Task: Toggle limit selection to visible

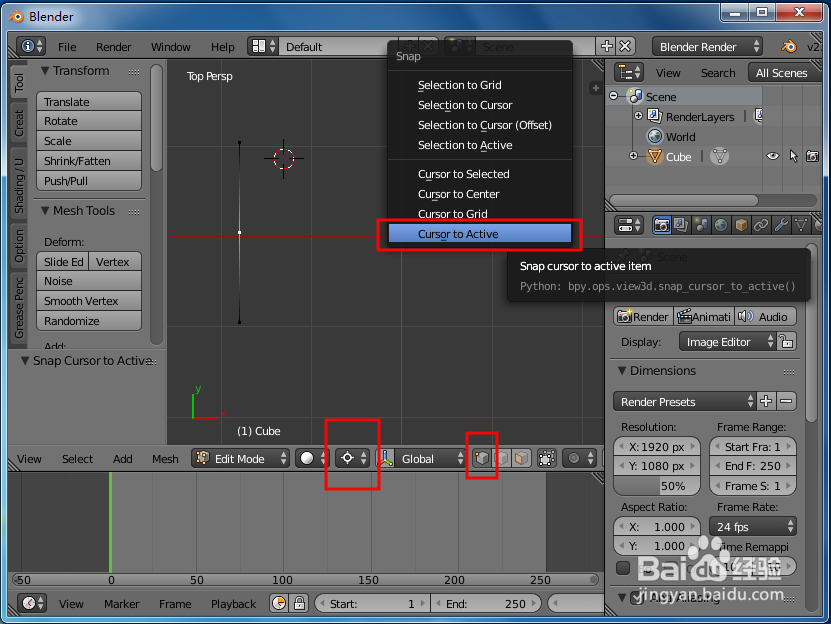Action: [547, 458]
